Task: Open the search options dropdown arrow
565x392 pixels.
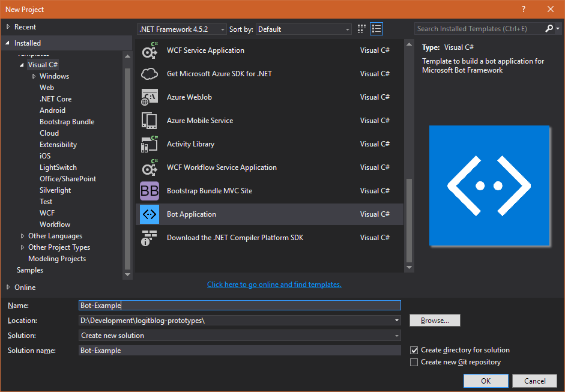Action: tap(558, 28)
